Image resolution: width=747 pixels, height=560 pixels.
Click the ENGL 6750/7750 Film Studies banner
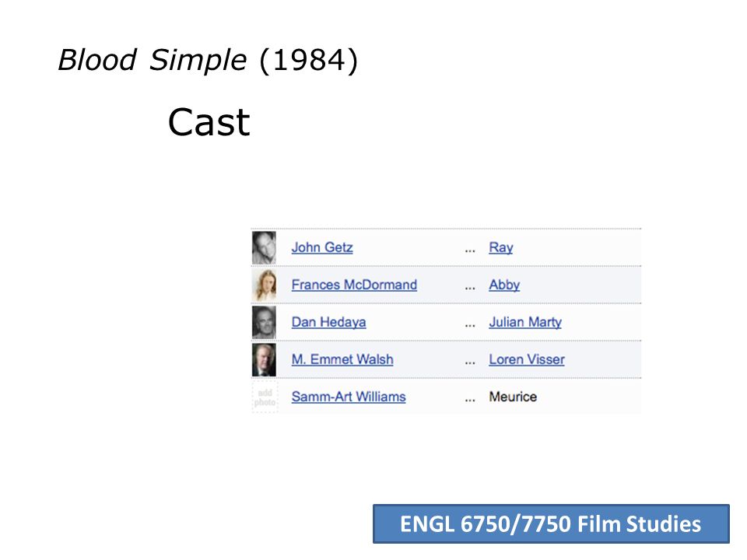coord(551,523)
